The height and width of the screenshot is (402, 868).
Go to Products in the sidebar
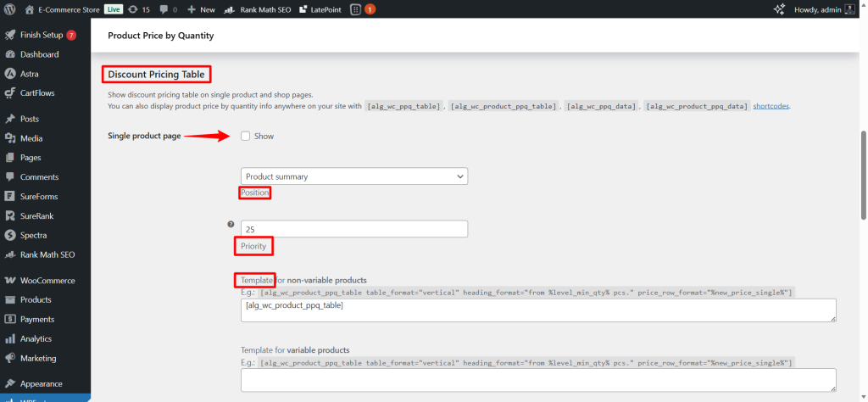(36, 300)
